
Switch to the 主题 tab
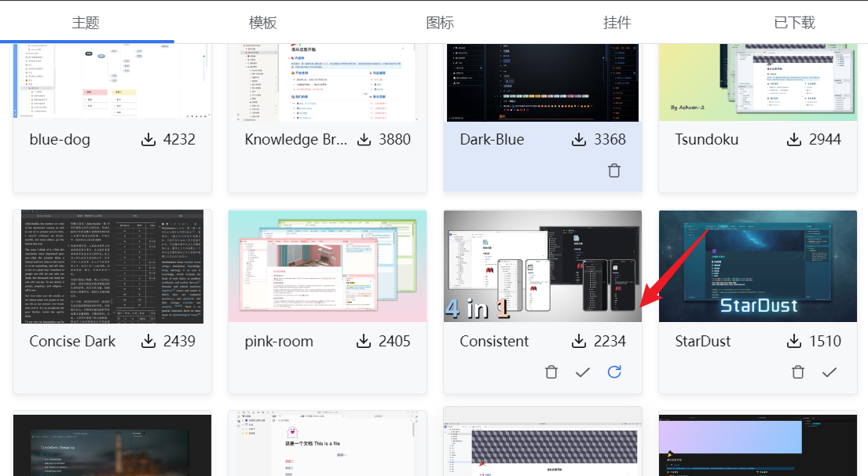(86, 23)
